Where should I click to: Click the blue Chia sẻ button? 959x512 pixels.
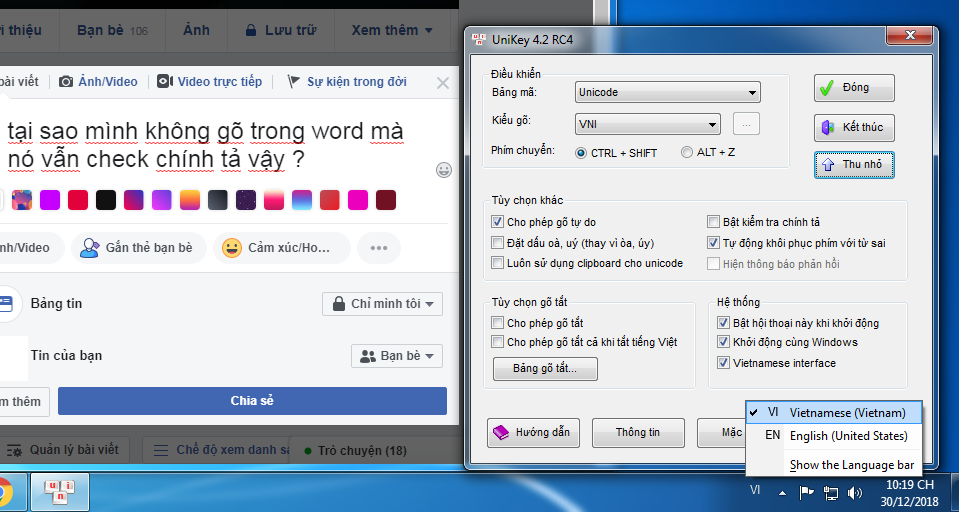coord(252,401)
